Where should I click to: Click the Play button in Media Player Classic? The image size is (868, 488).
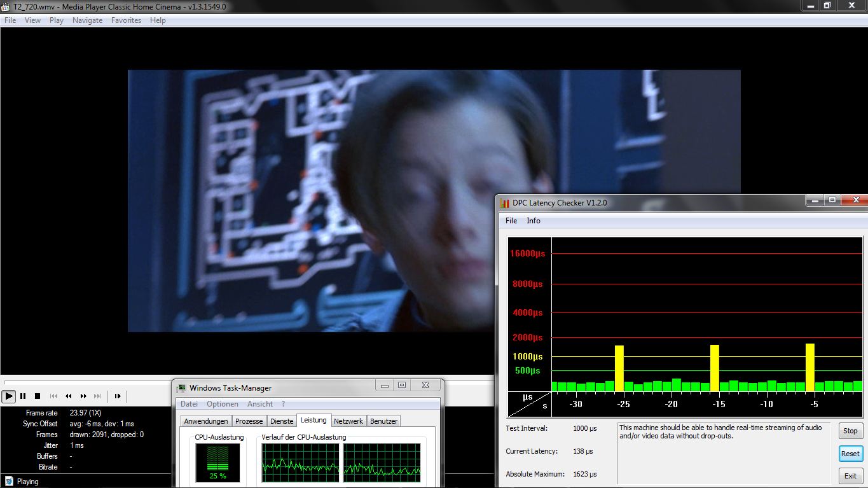(x=8, y=396)
